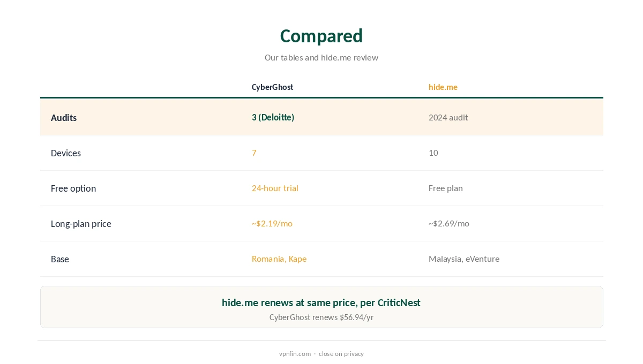643x364 pixels.
Task: Select the hide.me column header
Action: tap(443, 87)
